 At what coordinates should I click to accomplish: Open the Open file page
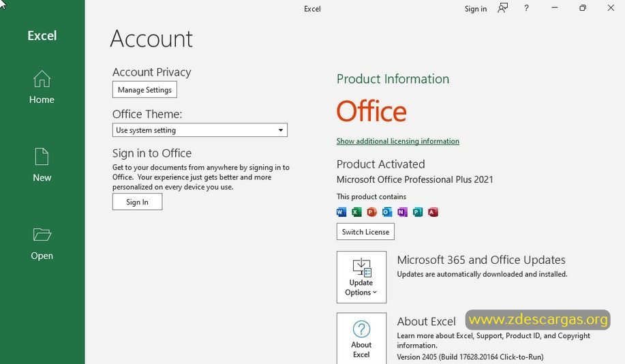pos(42,243)
